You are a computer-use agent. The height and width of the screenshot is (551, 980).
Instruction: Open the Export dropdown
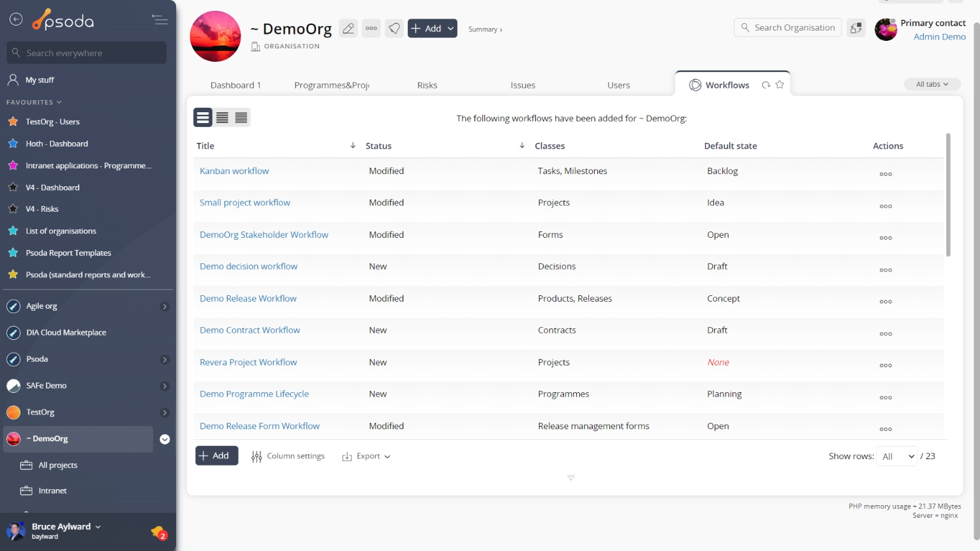pyautogui.click(x=366, y=456)
